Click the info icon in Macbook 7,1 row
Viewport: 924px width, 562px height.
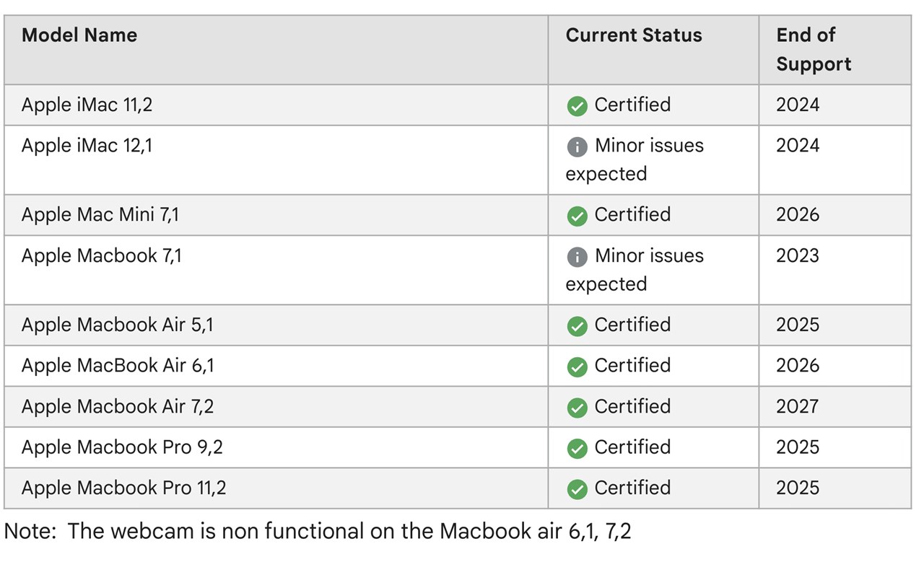[x=577, y=257]
